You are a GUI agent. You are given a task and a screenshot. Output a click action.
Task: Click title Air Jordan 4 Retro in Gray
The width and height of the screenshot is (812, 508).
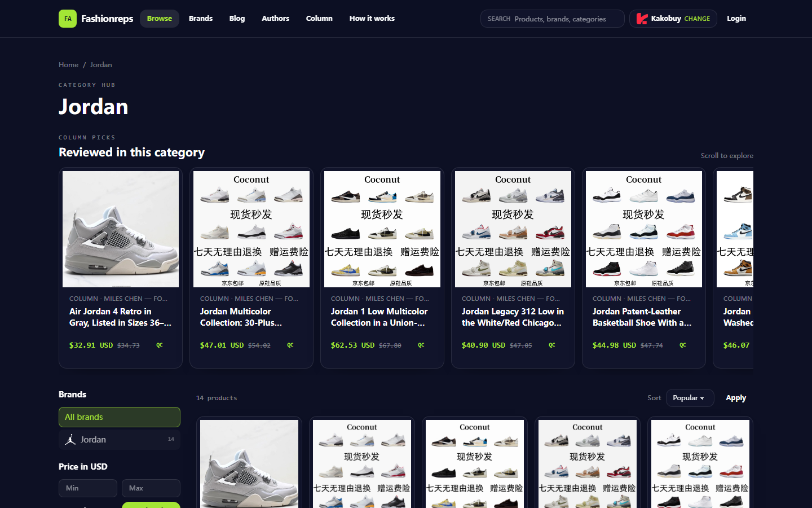click(120, 317)
